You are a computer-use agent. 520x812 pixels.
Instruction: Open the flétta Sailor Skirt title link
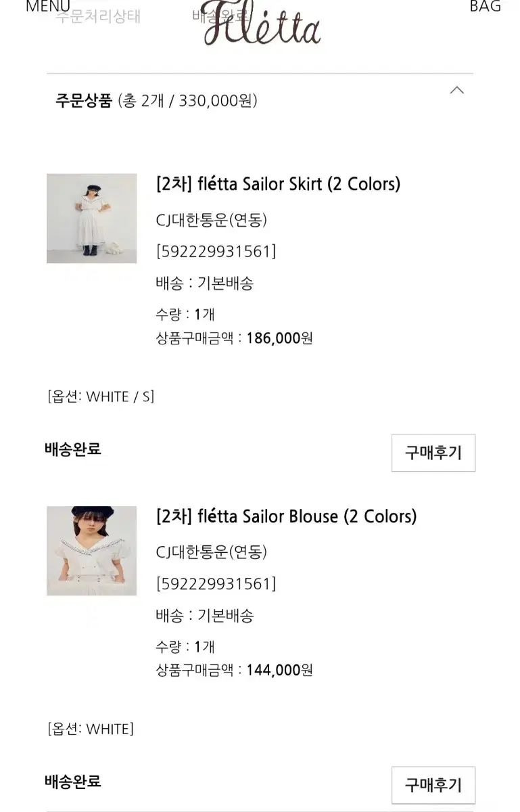[x=278, y=183]
